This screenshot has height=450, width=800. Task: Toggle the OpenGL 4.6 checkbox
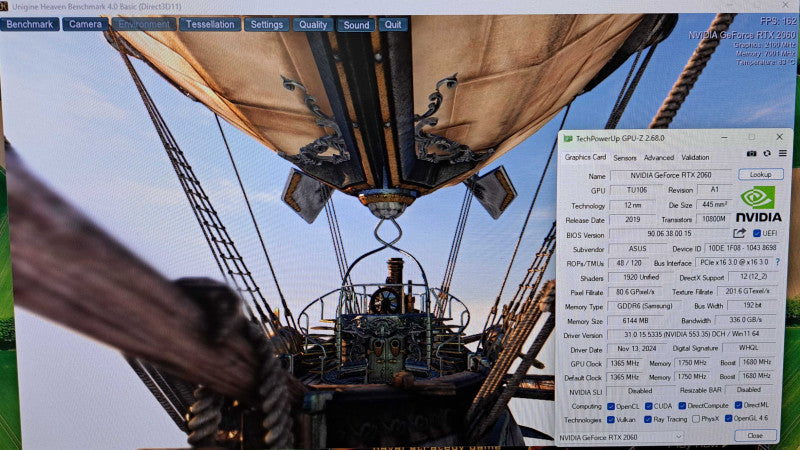[x=729, y=418]
